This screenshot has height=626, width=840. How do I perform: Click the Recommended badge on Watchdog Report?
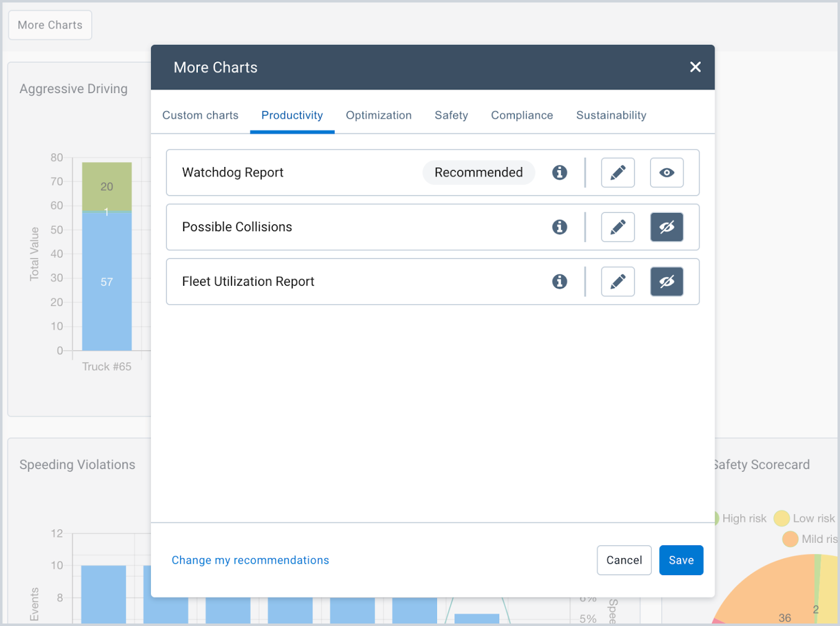click(x=478, y=173)
